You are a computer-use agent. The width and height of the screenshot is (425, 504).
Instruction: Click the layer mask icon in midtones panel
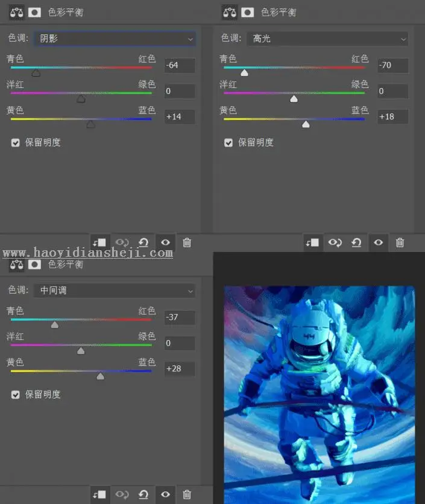(35, 265)
